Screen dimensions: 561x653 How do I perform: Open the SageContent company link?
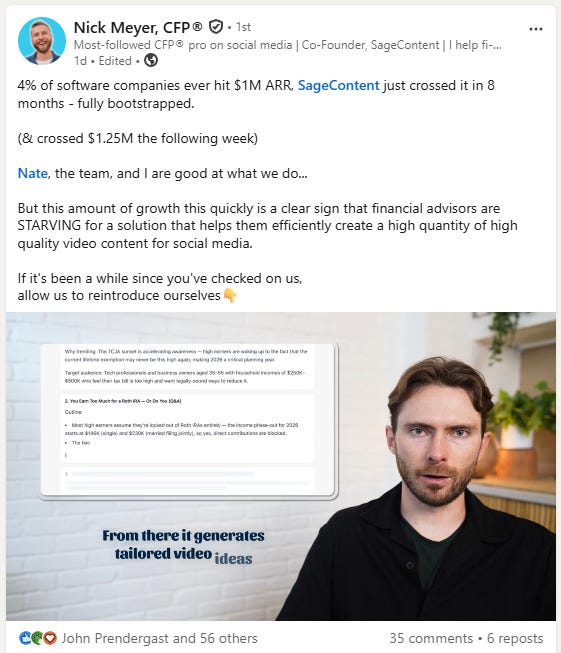click(339, 85)
